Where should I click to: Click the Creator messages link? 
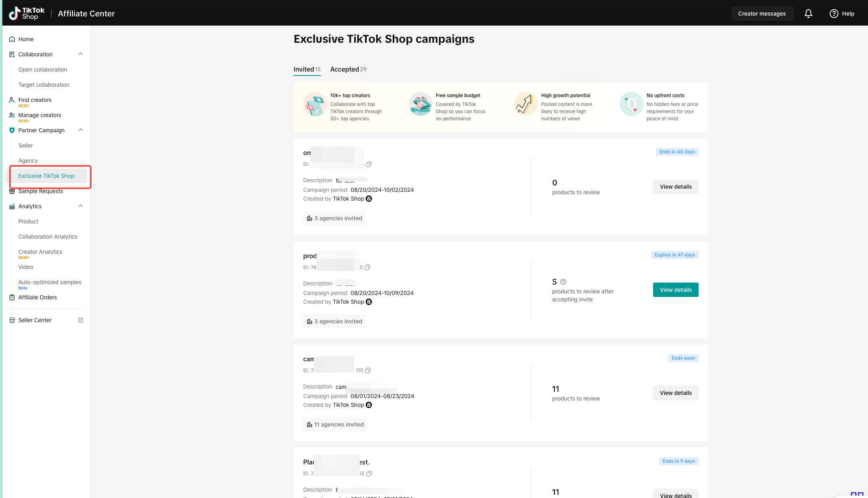[762, 13]
